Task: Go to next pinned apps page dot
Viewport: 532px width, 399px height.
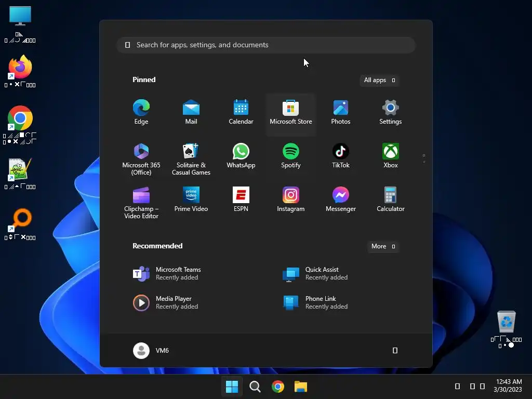Action: pos(424,162)
